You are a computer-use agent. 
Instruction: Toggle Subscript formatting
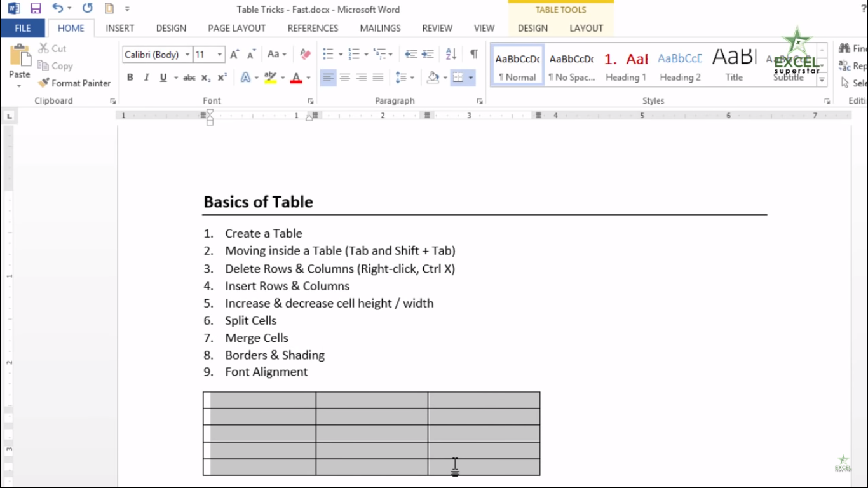[x=206, y=78]
